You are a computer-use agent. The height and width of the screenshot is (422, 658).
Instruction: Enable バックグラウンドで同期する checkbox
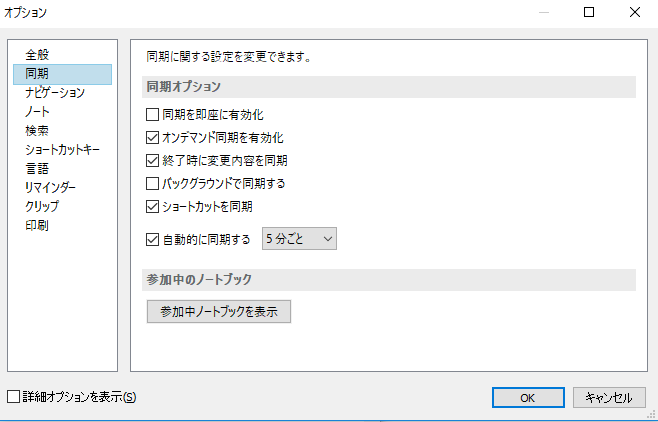153,184
